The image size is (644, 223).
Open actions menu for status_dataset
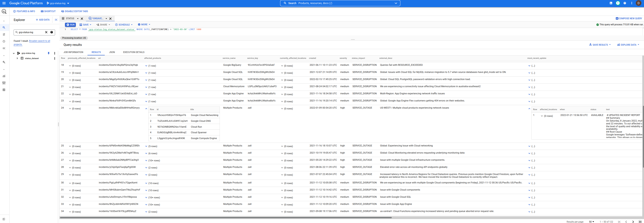click(54, 59)
